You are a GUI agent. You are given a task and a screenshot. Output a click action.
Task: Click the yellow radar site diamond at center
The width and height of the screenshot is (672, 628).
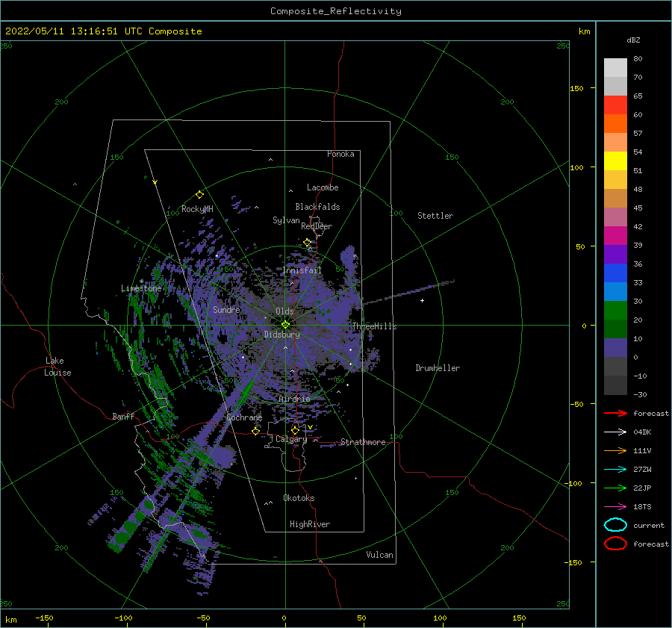tap(285, 325)
